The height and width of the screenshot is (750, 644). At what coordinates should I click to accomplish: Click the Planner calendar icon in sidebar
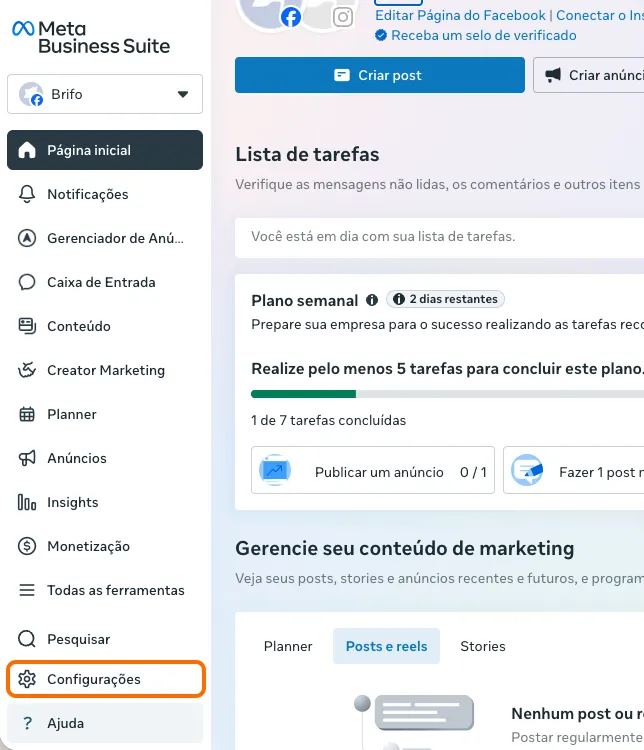27,414
